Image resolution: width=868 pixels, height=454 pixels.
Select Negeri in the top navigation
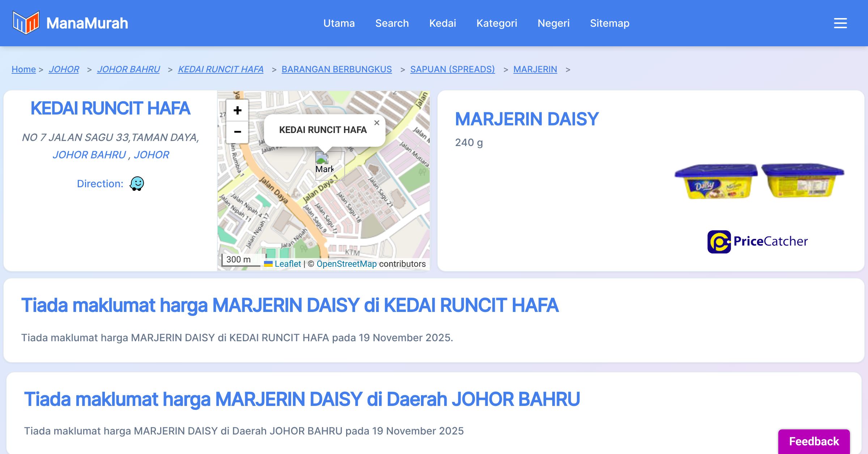point(553,23)
